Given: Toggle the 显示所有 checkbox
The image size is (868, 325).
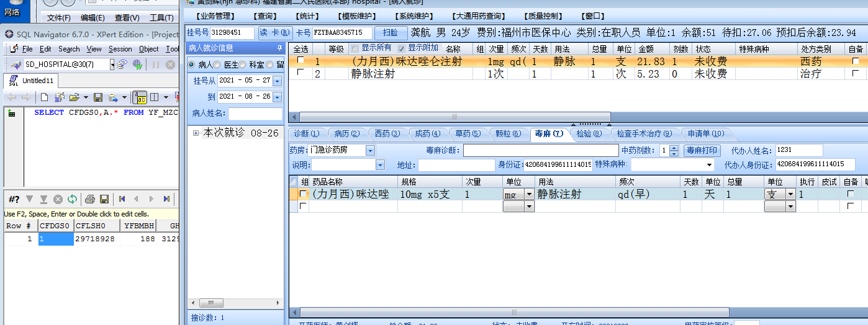Looking at the screenshot, I should tap(355, 48).
